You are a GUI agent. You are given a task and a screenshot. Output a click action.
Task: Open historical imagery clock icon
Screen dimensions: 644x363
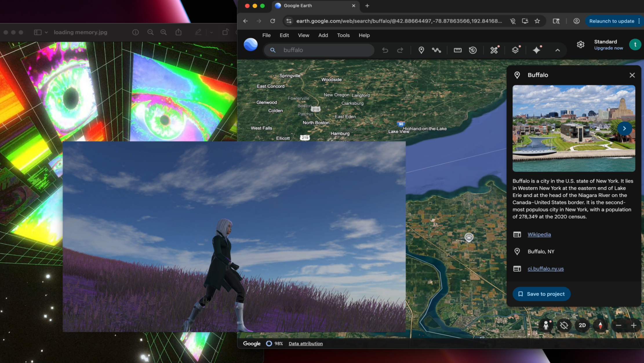[473, 50]
